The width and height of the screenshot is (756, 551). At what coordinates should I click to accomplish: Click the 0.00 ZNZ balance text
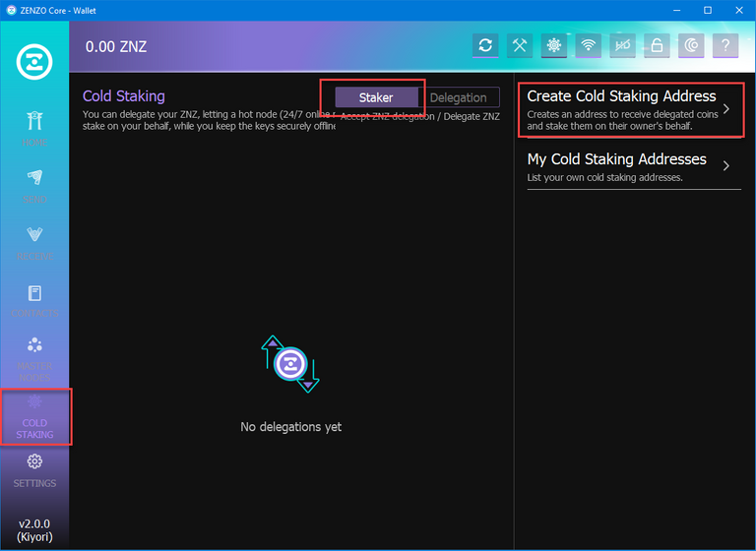tap(116, 47)
